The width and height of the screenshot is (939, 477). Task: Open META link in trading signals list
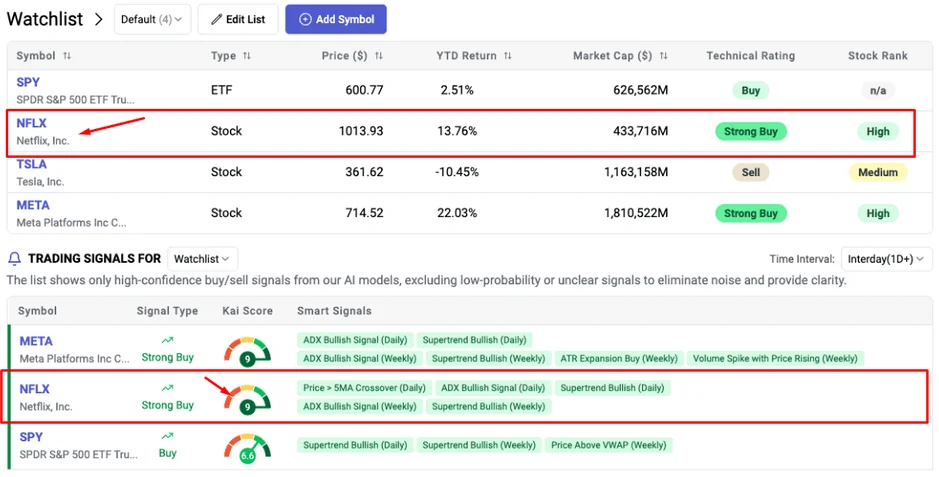[x=36, y=341]
